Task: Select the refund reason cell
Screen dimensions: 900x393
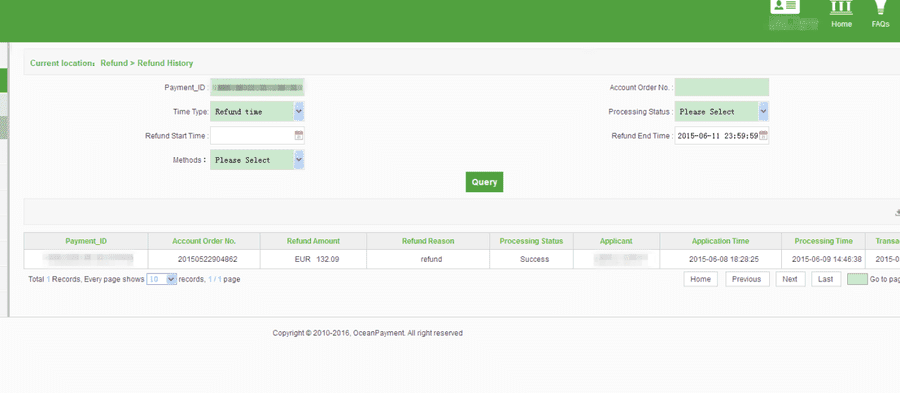Action: point(428,259)
